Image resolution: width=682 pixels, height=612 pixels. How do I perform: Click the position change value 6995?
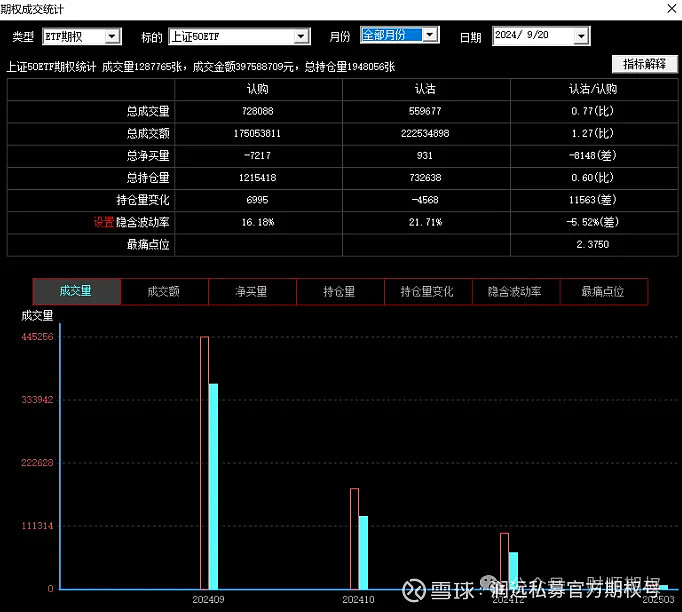click(x=257, y=200)
